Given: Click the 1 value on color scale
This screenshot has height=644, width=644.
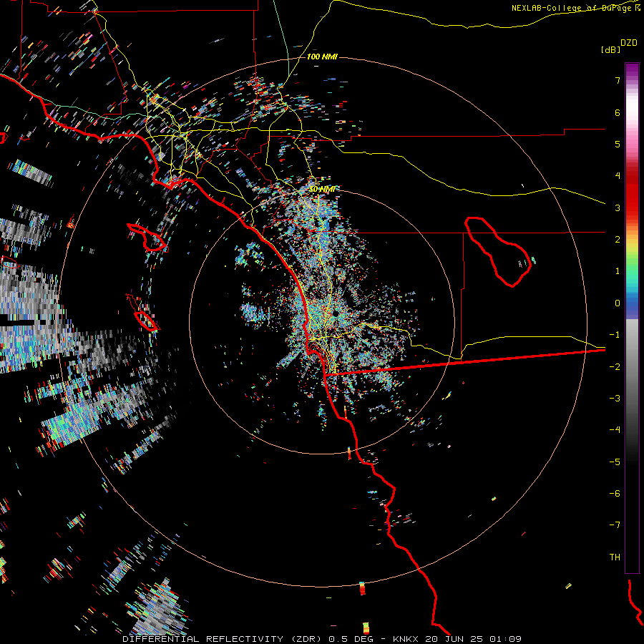Looking at the screenshot, I should tap(618, 271).
